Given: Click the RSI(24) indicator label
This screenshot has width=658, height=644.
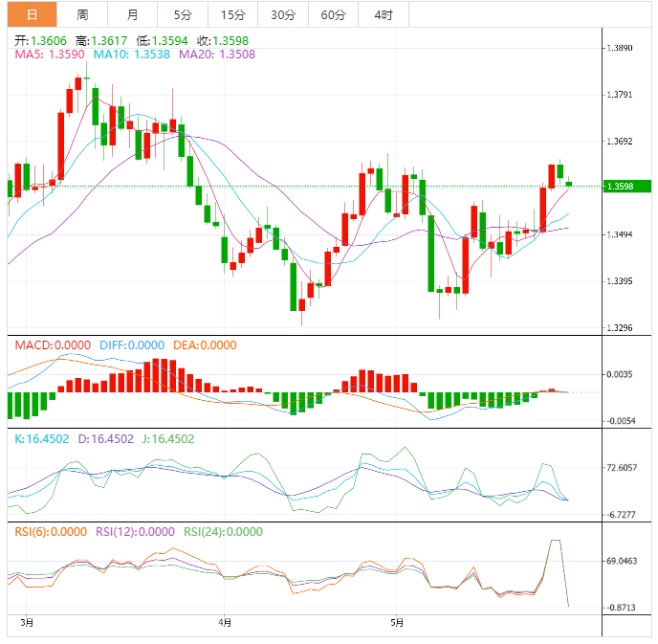Looking at the screenshot, I should tap(223, 532).
